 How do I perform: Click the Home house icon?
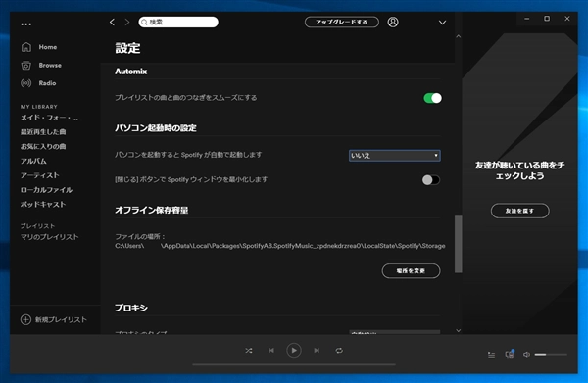pos(26,47)
